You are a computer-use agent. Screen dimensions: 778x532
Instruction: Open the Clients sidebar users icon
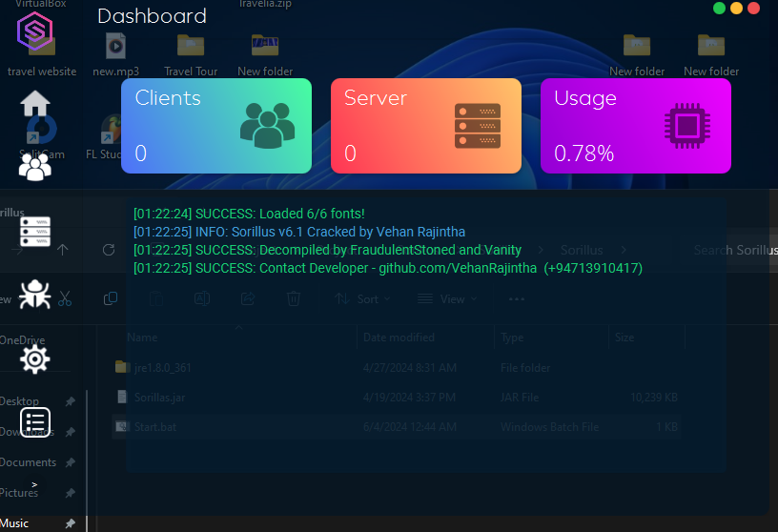pos(34,167)
